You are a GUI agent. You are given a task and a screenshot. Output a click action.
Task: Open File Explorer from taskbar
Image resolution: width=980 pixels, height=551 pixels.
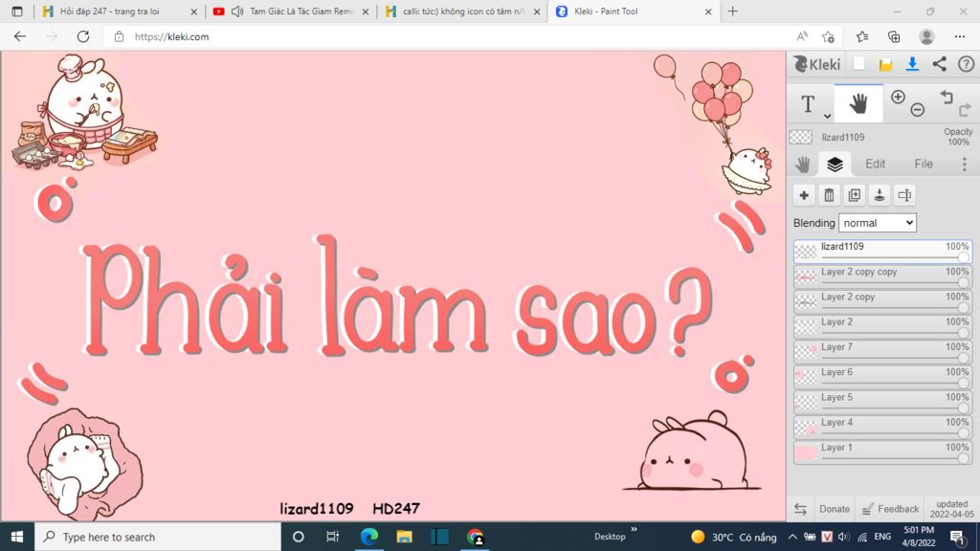click(x=405, y=537)
